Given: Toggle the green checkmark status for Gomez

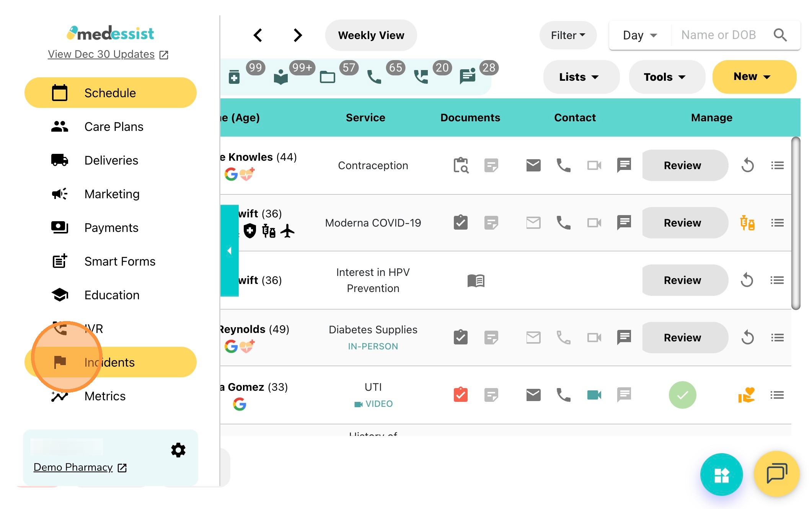Looking at the screenshot, I should click(682, 395).
